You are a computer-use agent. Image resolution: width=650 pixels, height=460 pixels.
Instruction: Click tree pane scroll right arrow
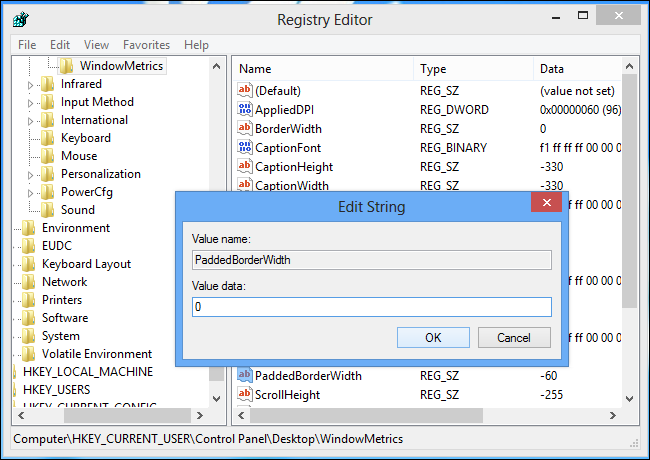click(x=200, y=415)
